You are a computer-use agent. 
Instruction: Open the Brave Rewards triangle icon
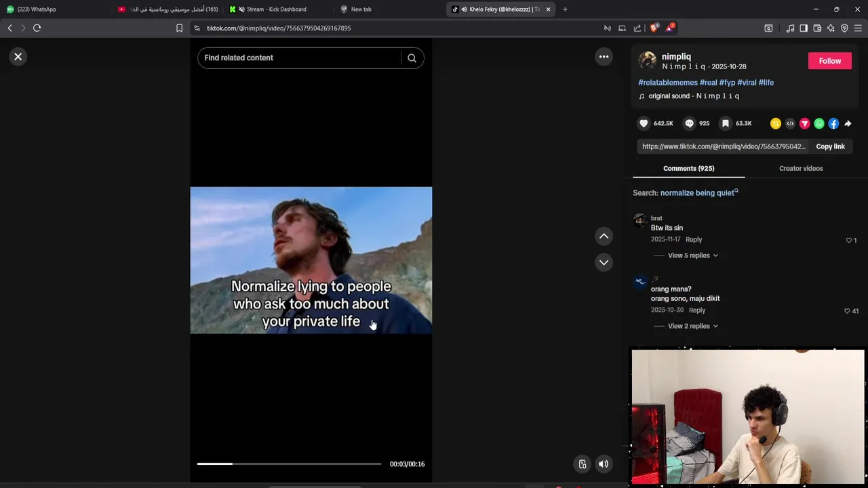[x=670, y=28]
